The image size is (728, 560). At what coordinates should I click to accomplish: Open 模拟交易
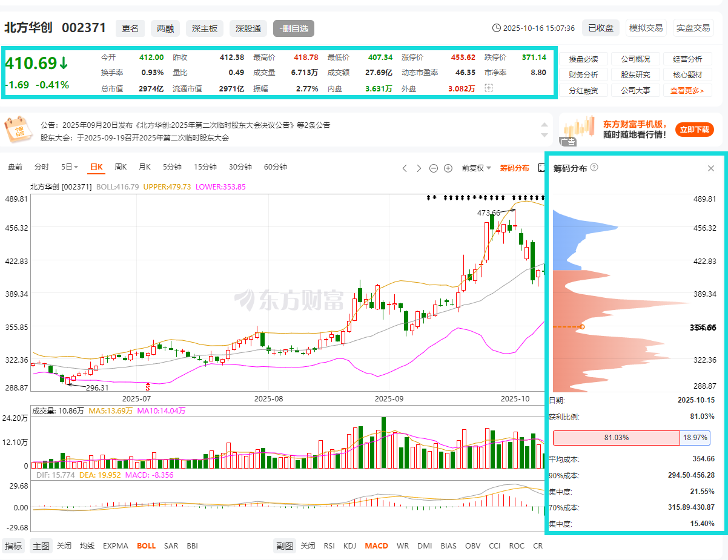[x=646, y=28]
